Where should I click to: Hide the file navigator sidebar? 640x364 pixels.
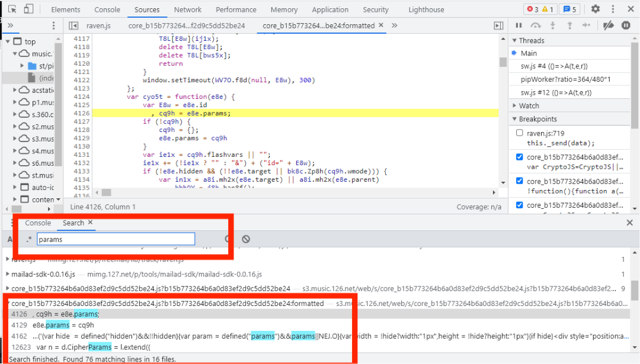(x=73, y=25)
